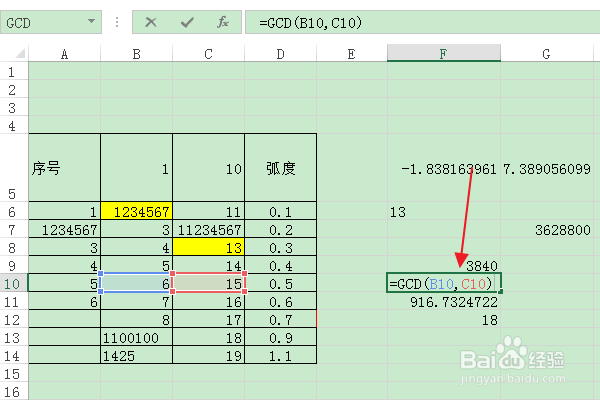Click cell containing 1425
600x400 pixels.
(137, 355)
